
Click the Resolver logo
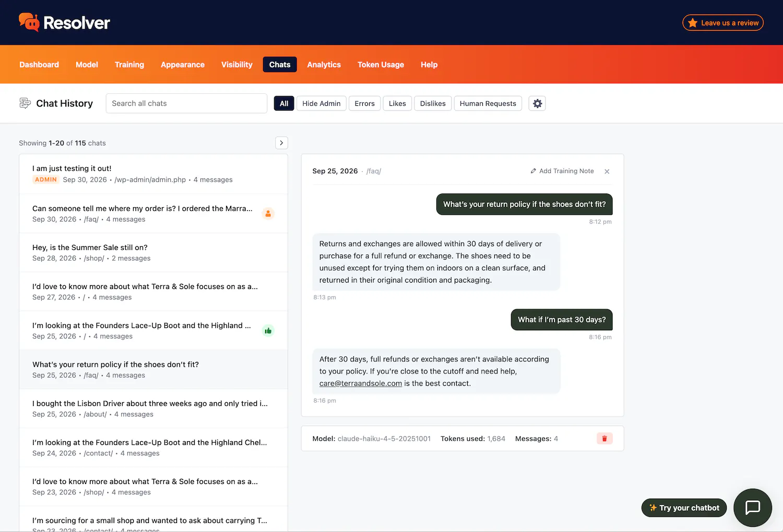point(64,22)
